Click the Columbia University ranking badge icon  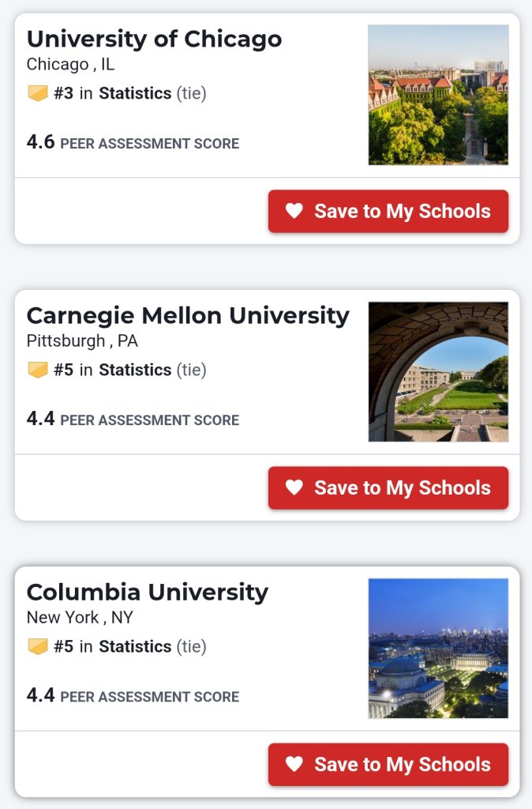tap(38, 646)
